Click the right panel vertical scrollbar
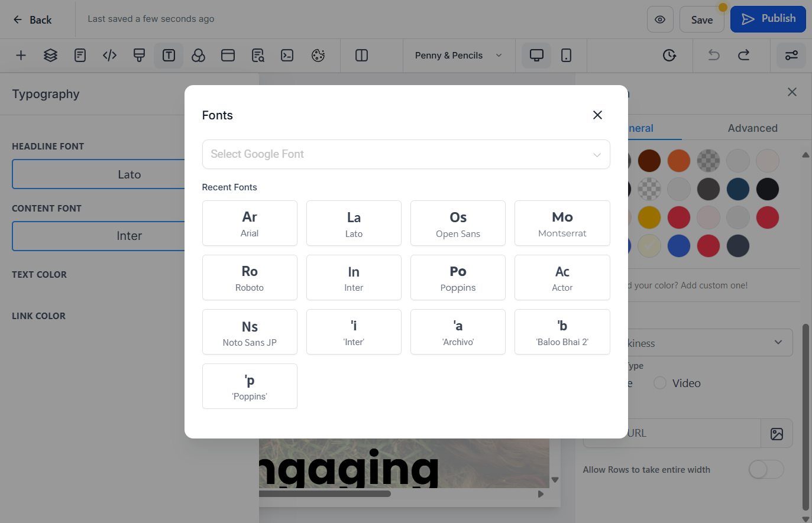Viewport: 812px width, 523px height. [805, 416]
